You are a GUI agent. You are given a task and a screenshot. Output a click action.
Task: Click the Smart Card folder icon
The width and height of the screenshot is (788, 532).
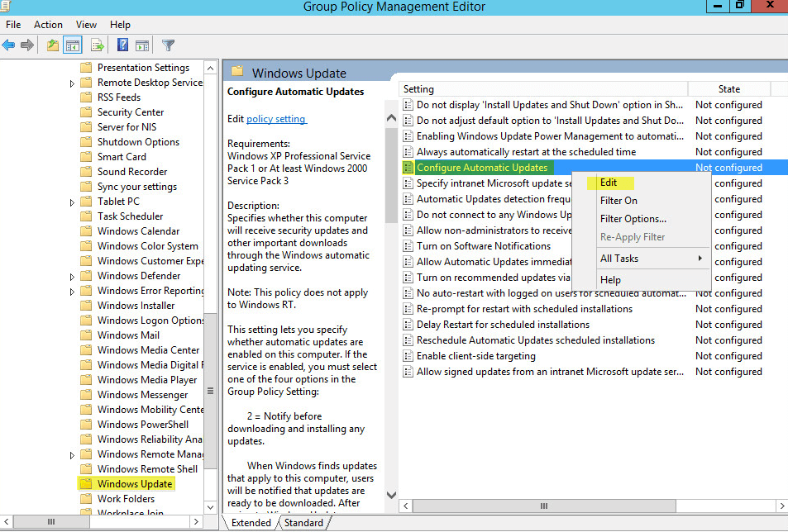[87, 157]
